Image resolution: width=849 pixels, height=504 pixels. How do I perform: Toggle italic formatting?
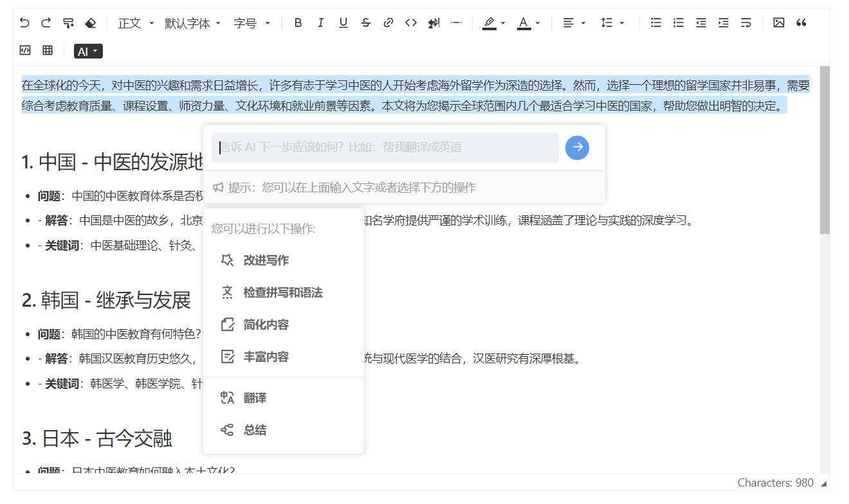pos(320,23)
